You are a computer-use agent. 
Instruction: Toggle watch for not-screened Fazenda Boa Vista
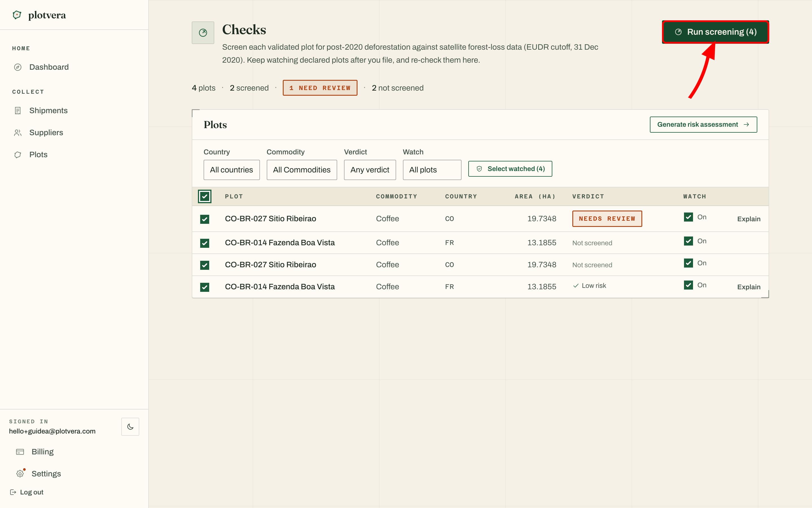pos(688,241)
